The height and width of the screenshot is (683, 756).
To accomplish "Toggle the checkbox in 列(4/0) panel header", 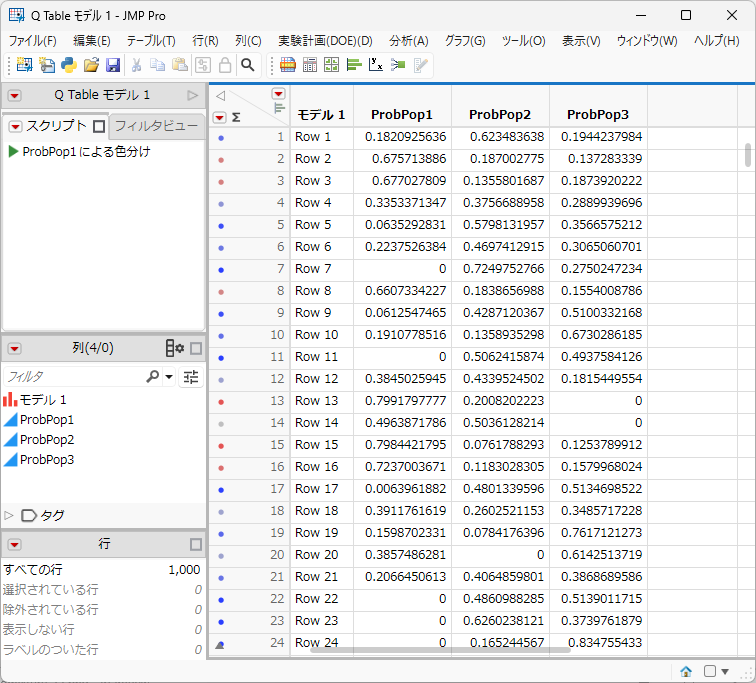I will 196,348.
